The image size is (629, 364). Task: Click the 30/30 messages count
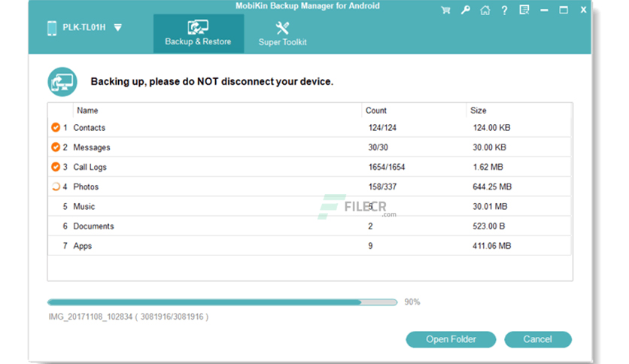click(x=378, y=147)
